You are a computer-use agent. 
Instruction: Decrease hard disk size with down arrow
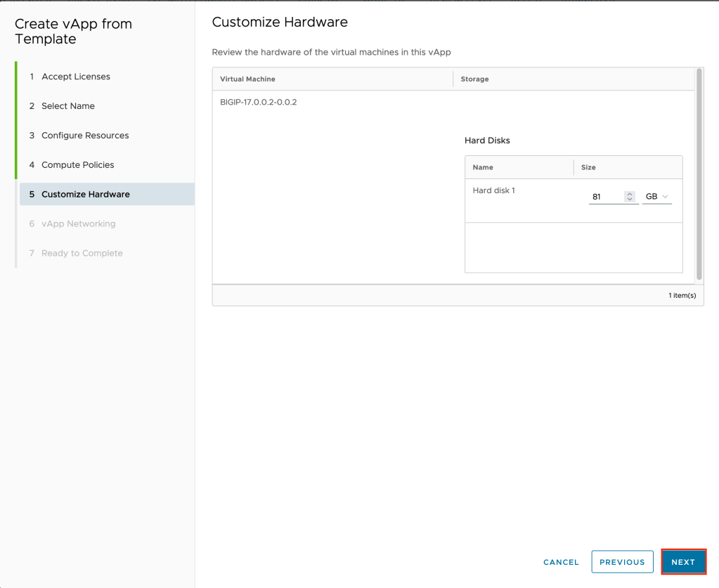630,200
